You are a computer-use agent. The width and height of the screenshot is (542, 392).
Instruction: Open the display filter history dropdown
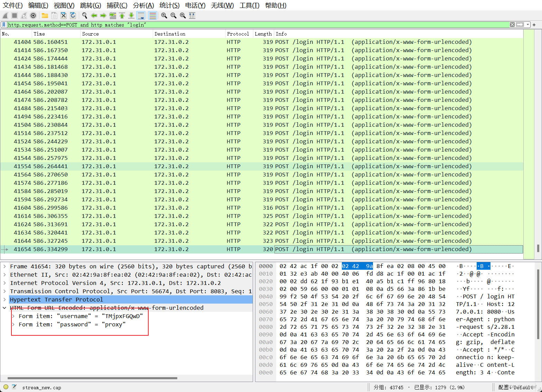click(527, 25)
